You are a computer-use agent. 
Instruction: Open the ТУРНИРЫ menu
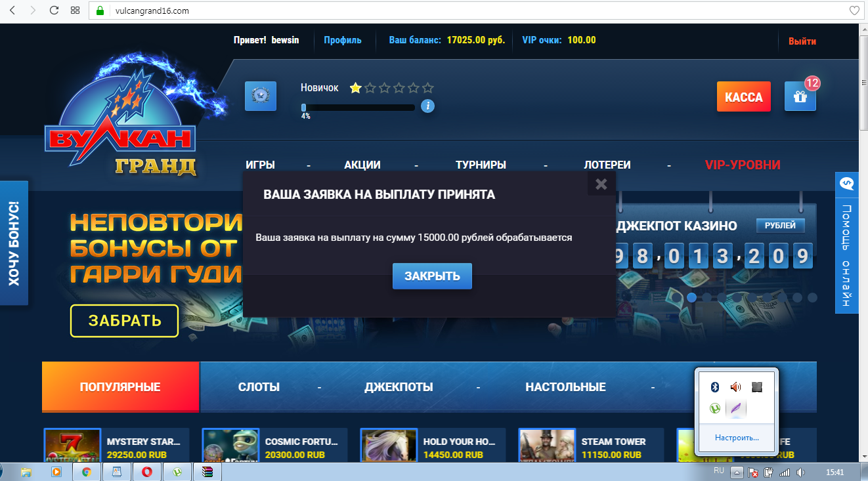[x=481, y=165]
